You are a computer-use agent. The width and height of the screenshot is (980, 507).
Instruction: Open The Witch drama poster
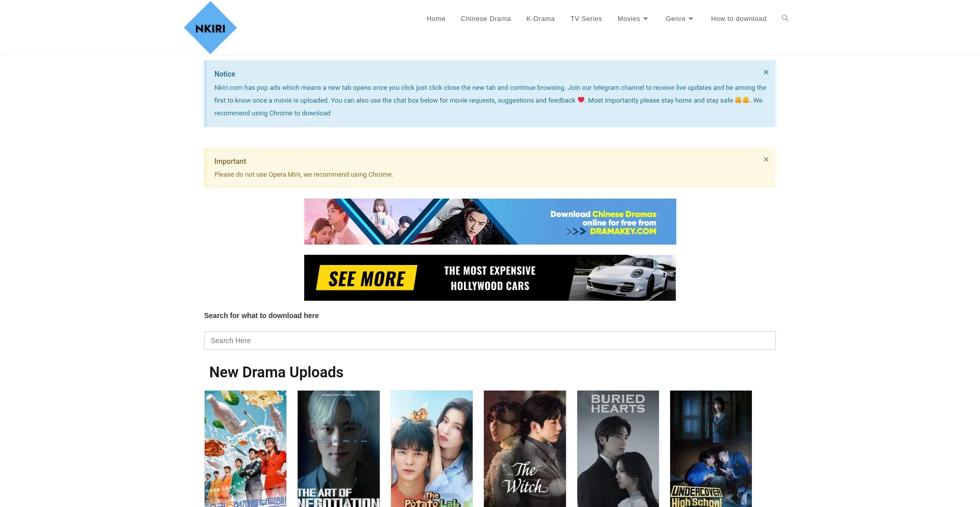525,449
